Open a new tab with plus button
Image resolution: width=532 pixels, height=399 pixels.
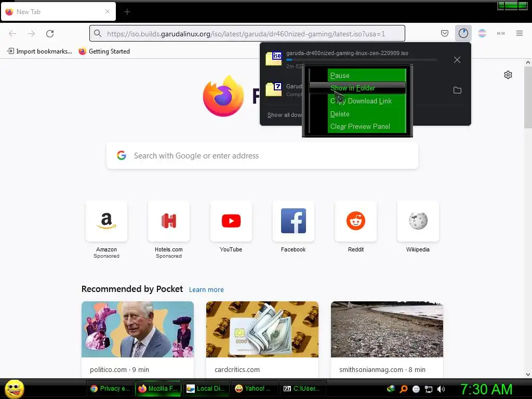(127, 12)
